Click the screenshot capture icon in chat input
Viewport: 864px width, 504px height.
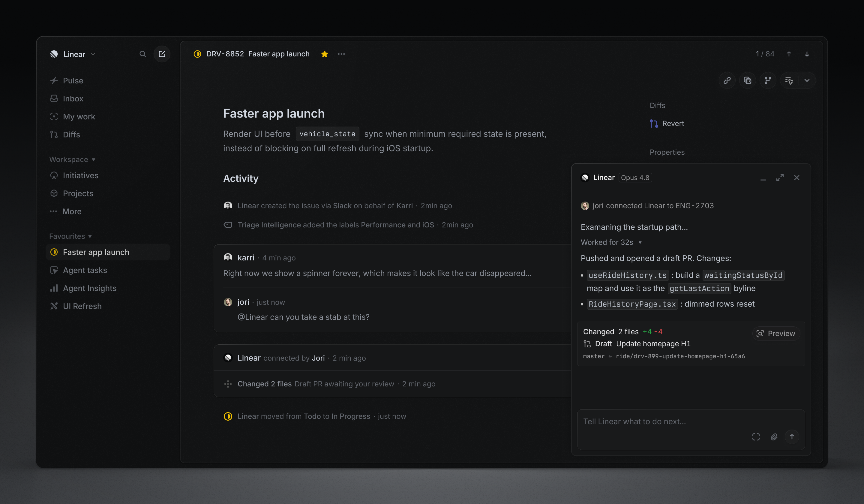coord(756,437)
